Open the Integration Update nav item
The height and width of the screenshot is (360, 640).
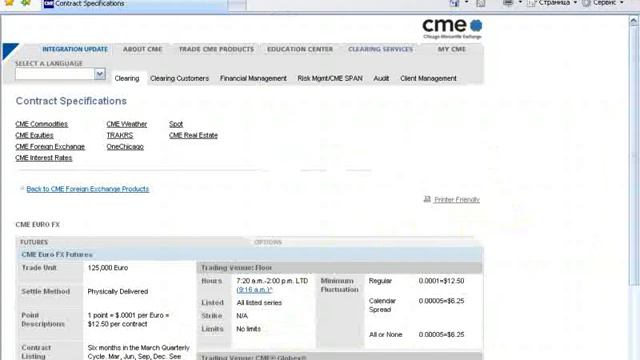coord(75,49)
